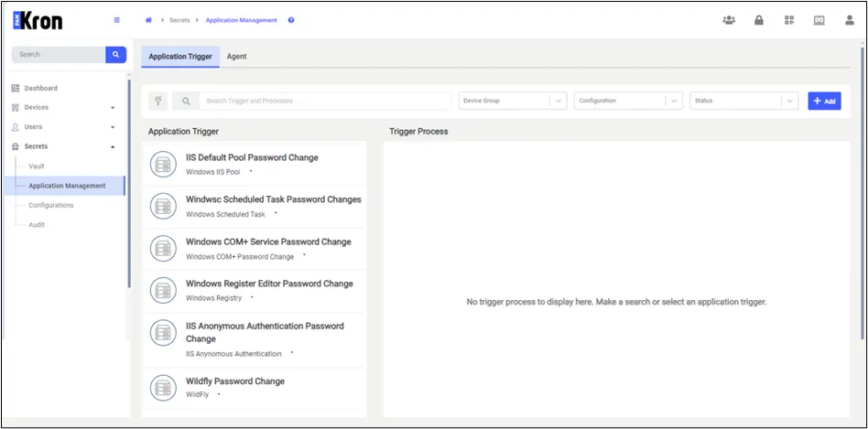Select IIS Anonymous Authentication Password Change title
Screen dimensions: 868x429
pyautogui.click(x=265, y=332)
